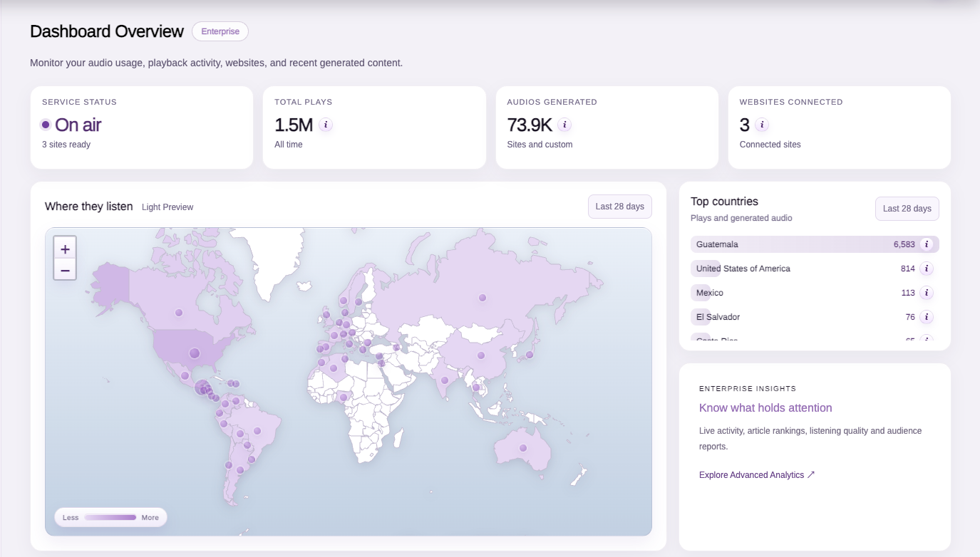Open info icon beside Total Plays 1.5M
The height and width of the screenshot is (557, 980).
coord(326,125)
